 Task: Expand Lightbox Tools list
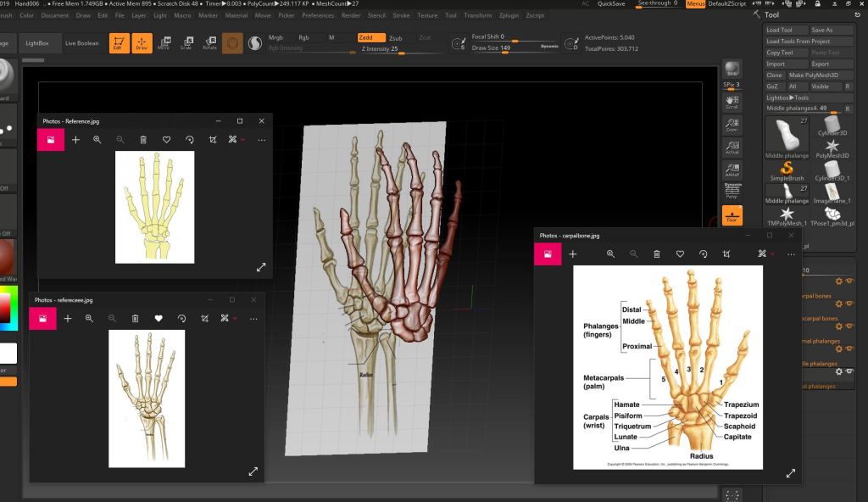pos(788,98)
